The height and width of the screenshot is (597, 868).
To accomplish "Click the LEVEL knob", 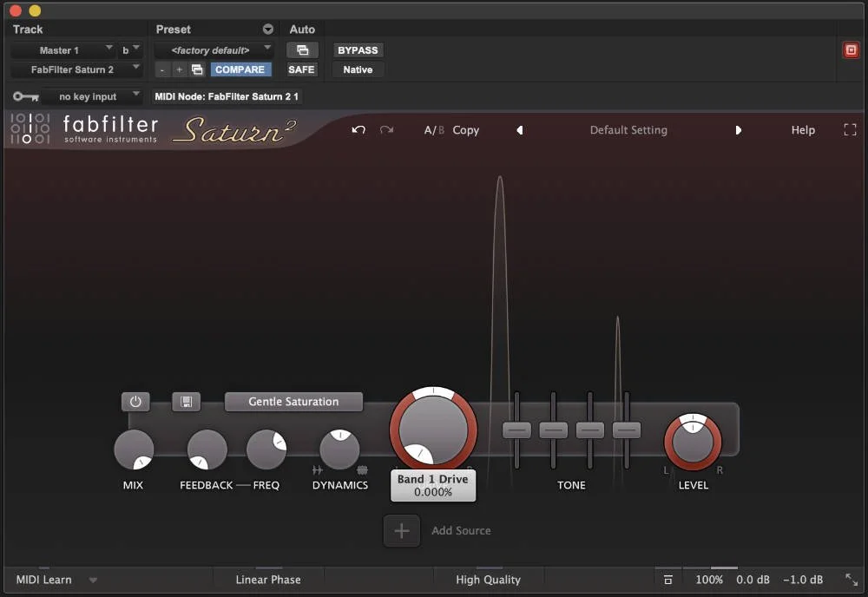I will [693, 442].
